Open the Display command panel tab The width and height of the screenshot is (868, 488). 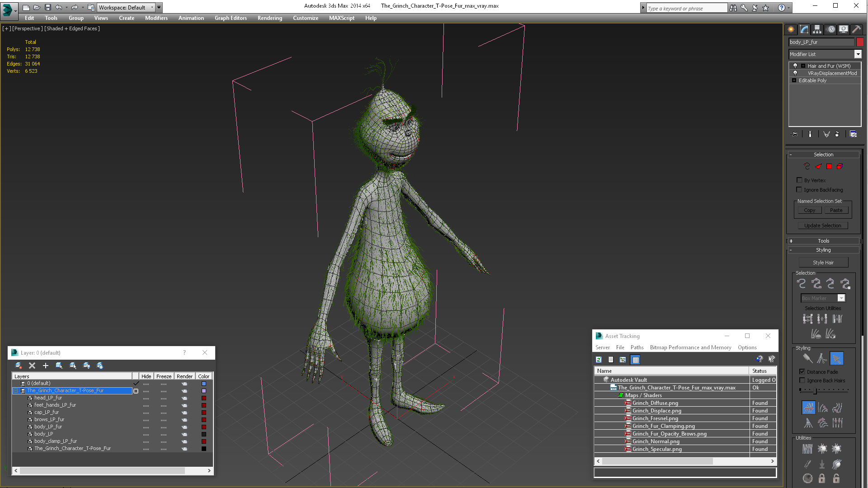click(x=844, y=29)
